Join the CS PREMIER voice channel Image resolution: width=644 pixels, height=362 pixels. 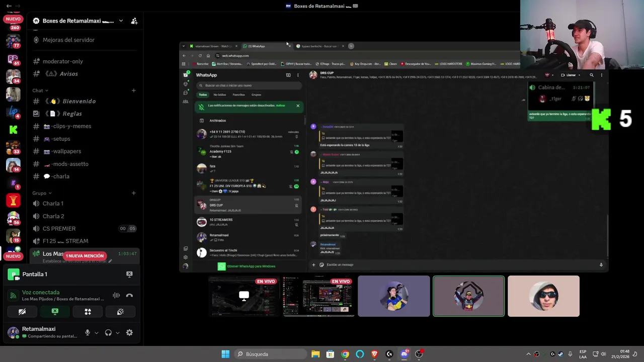(x=84, y=229)
